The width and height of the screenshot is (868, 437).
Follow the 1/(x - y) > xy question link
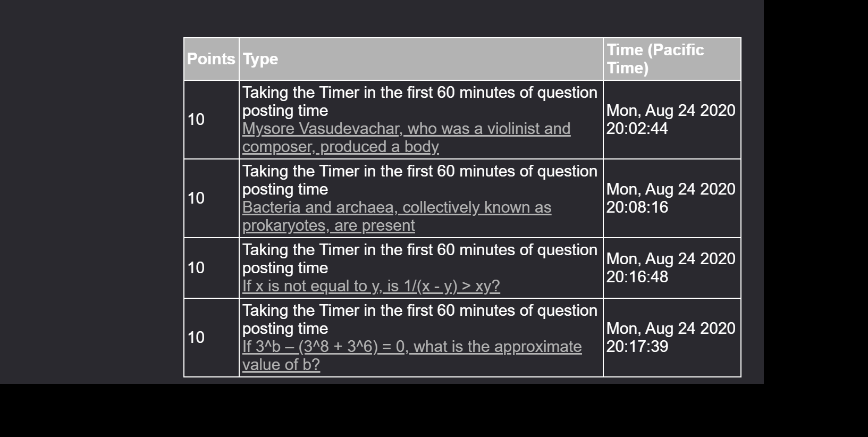[371, 287]
